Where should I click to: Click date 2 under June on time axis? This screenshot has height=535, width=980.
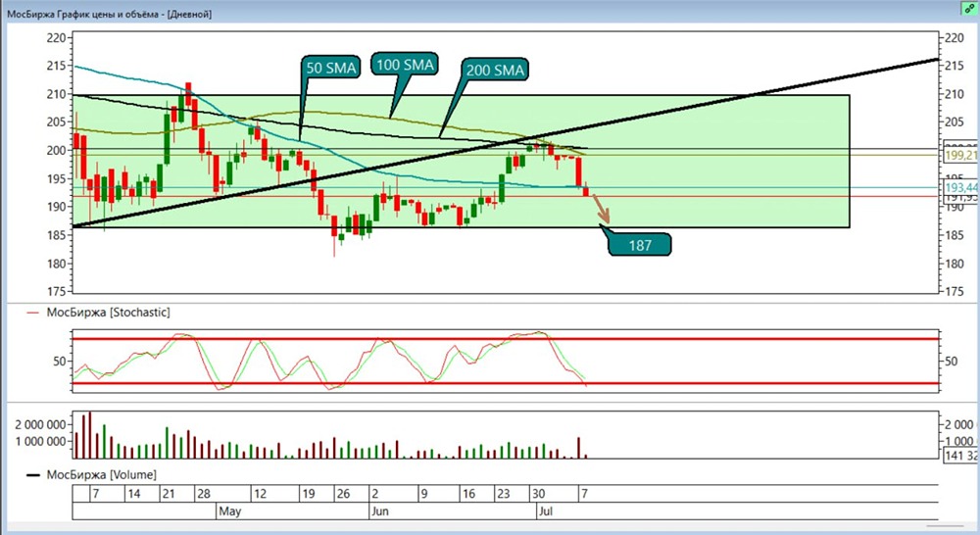point(375,494)
